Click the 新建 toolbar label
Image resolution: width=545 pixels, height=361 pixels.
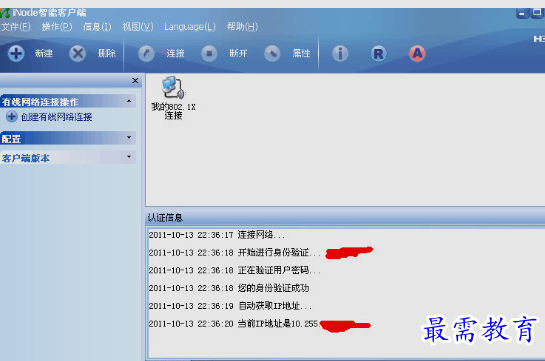tap(44, 54)
